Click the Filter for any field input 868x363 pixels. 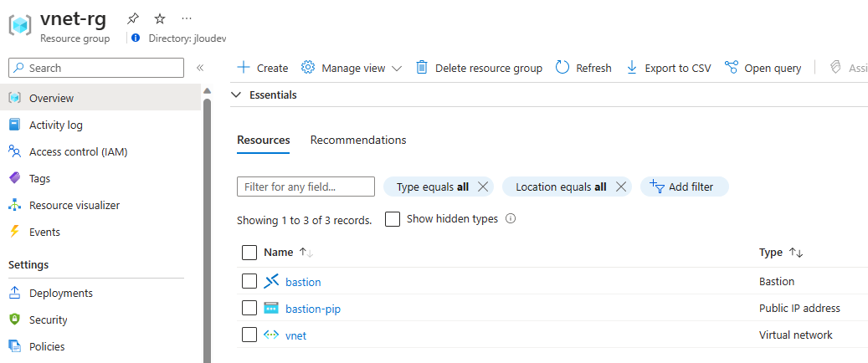[306, 187]
